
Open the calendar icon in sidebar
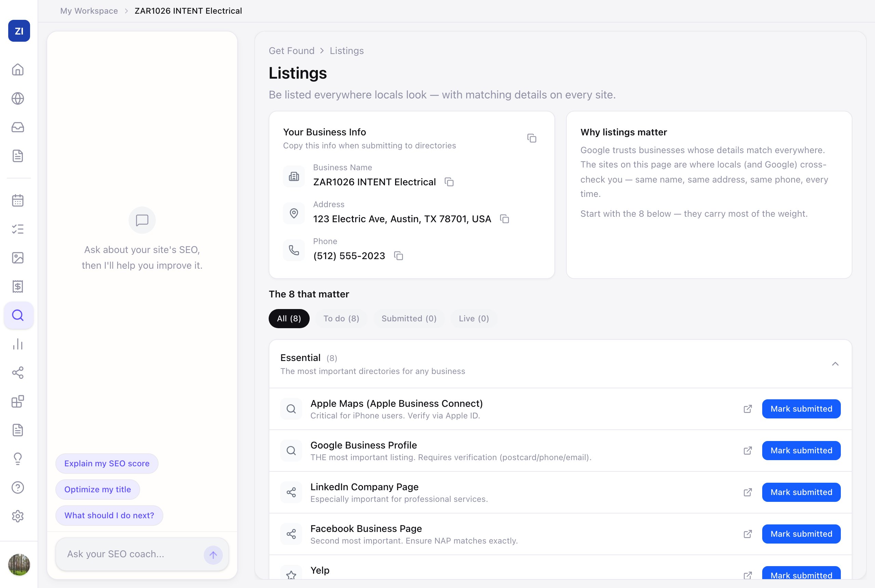[18, 200]
